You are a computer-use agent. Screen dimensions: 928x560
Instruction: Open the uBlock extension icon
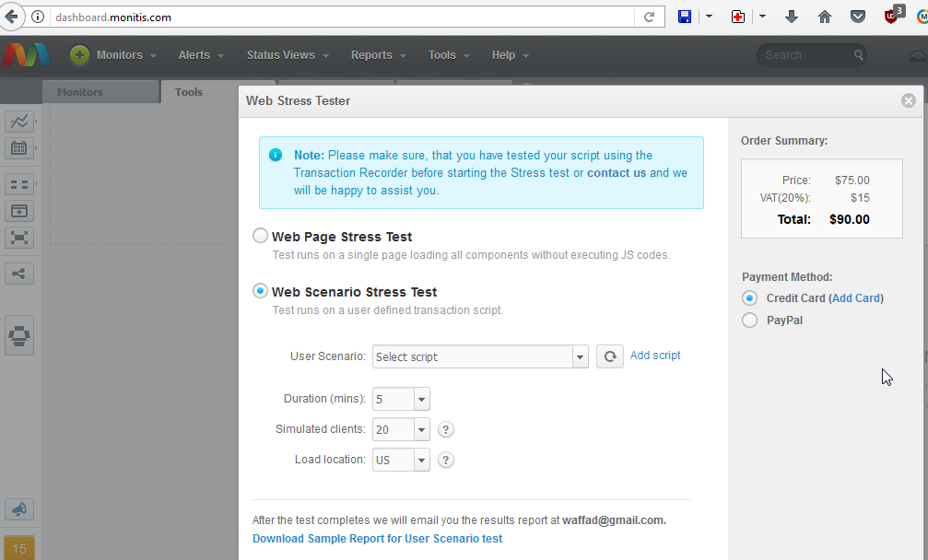point(893,16)
